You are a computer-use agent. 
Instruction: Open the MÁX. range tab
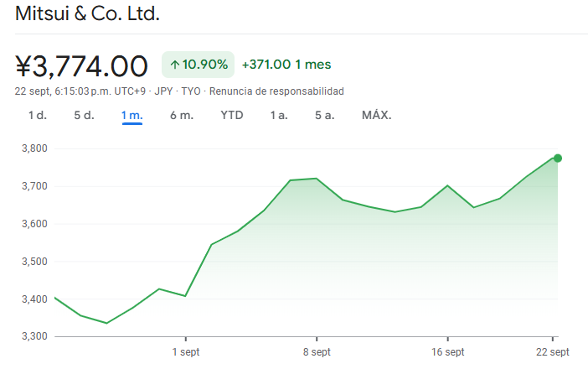click(x=376, y=115)
